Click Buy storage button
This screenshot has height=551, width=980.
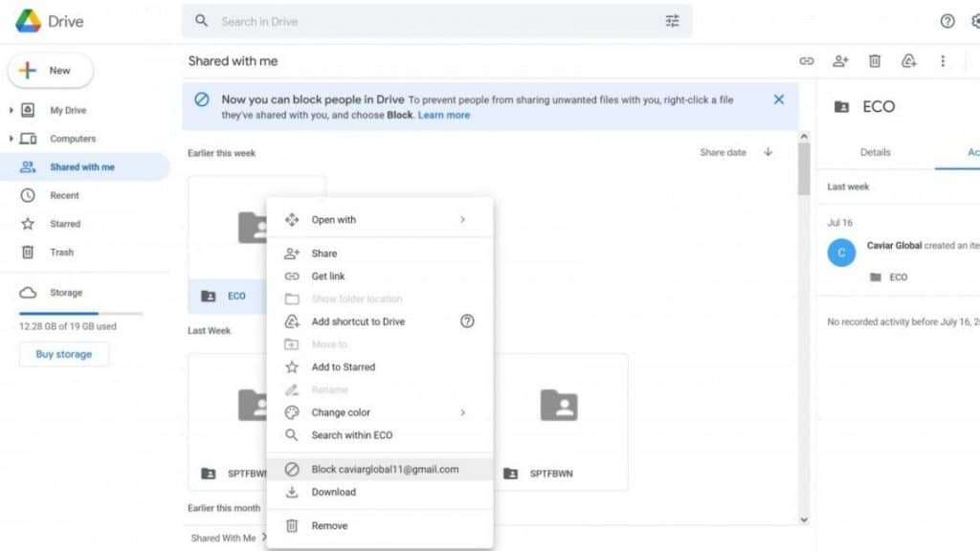64,354
